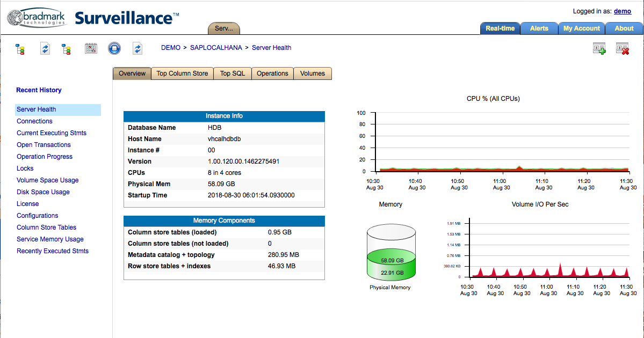Click version value 1.00.120.00.1462275491
Screen dimensions: 644x338
pos(243,161)
